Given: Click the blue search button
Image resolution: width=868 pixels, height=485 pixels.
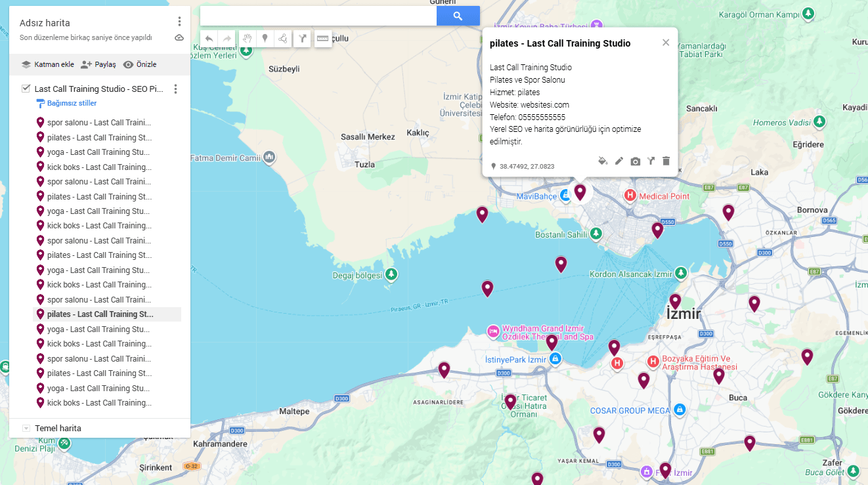Looking at the screenshot, I should (x=458, y=16).
